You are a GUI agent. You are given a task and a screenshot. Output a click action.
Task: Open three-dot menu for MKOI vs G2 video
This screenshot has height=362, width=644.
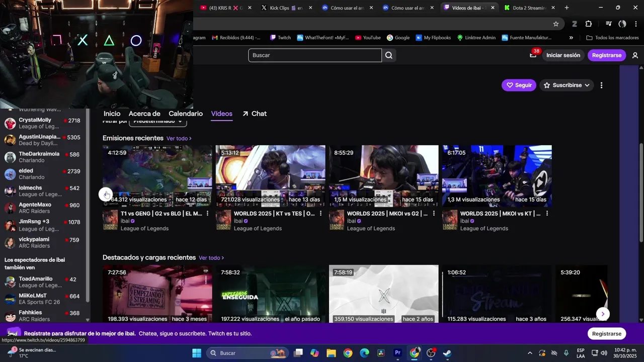pyautogui.click(x=434, y=214)
